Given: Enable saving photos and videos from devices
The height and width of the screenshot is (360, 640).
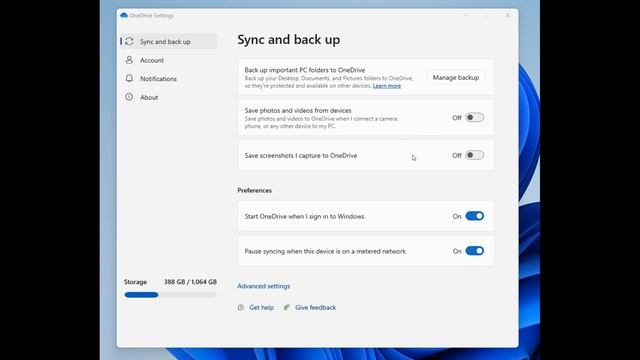Looking at the screenshot, I should (475, 118).
